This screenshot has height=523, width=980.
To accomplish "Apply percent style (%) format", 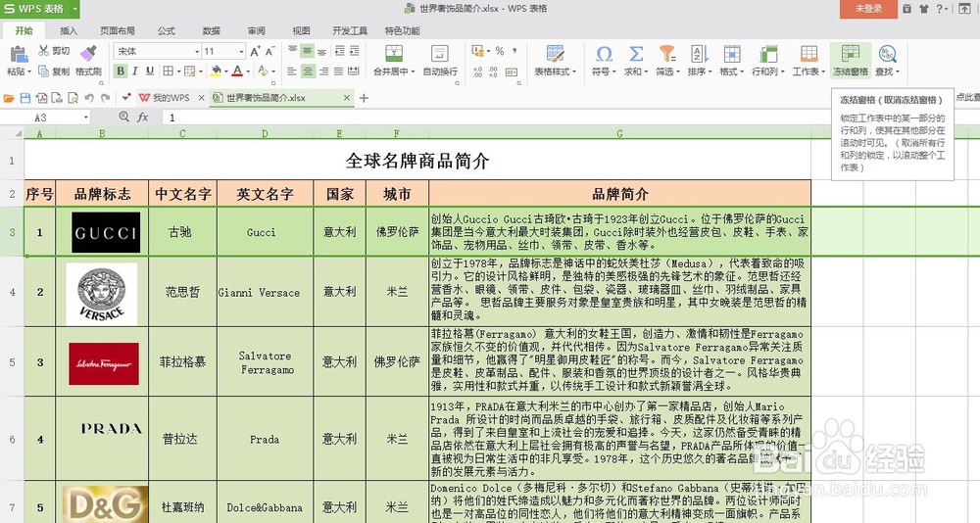I will (x=500, y=51).
